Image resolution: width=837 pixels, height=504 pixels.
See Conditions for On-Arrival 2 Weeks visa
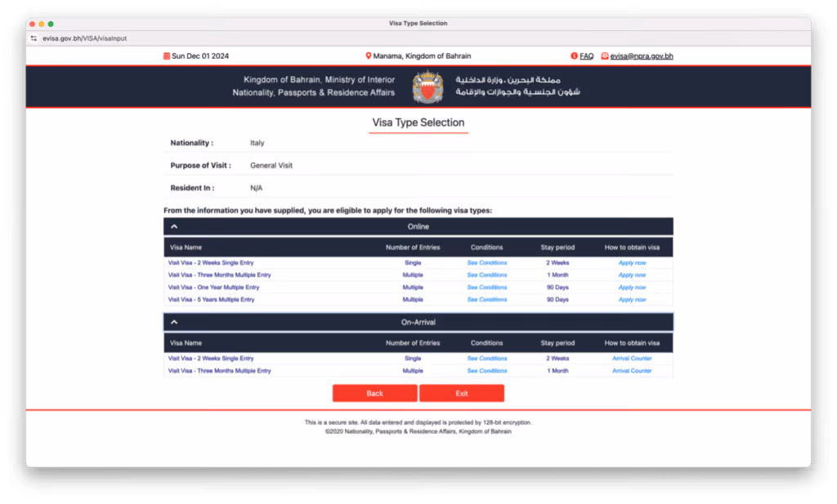click(x=487, y=359)
